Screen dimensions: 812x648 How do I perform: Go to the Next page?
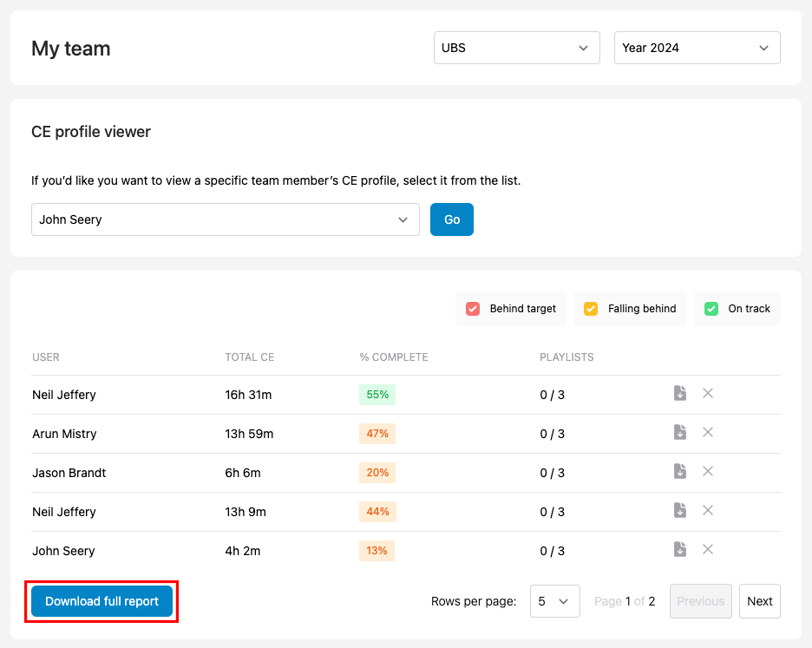pos(759,601)
